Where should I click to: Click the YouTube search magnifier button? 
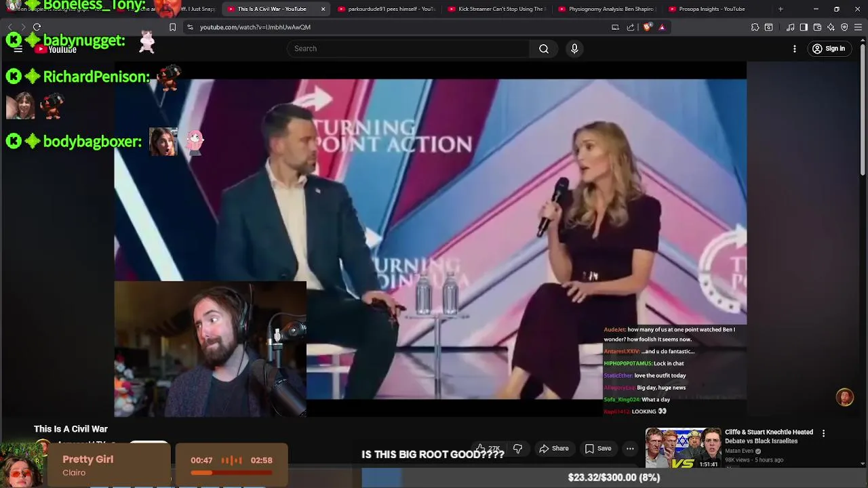[544, 49]
